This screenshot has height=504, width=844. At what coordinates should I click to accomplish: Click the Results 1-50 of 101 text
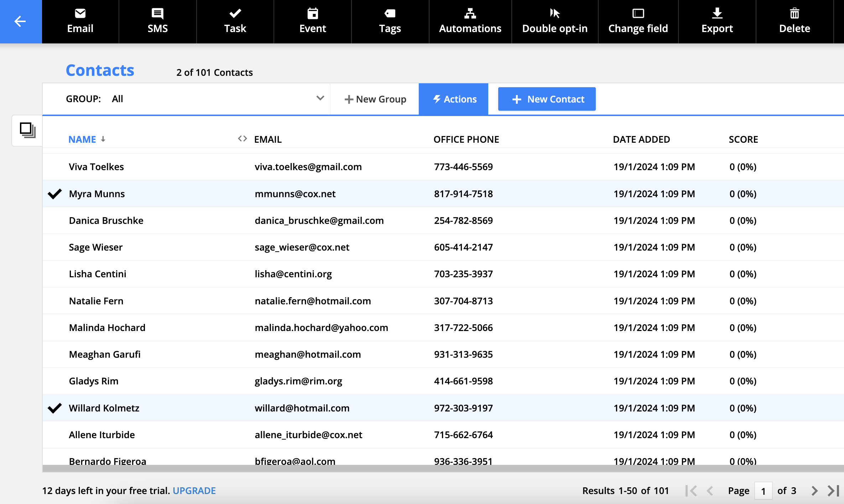tap(625, 491)
